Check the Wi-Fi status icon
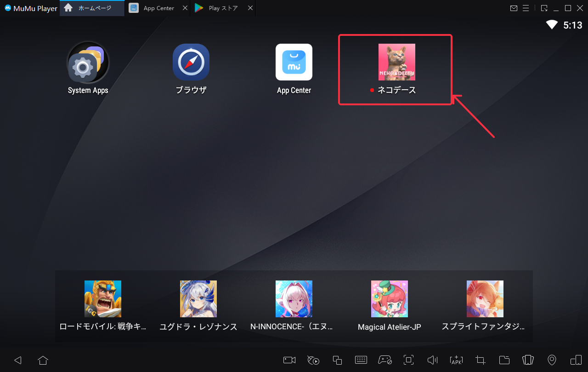588x372 pixels. [552, 25]
